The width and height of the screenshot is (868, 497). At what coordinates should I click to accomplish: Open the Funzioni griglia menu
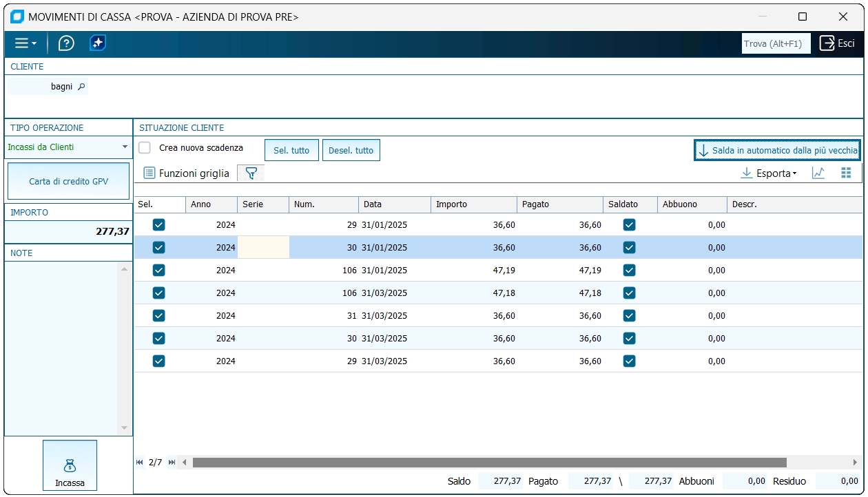[187, 173]
